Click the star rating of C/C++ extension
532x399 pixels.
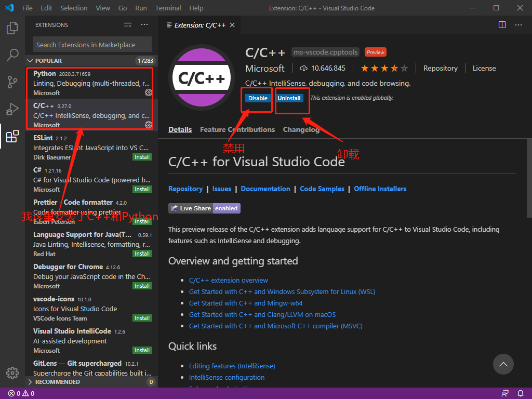pyautogui.click(x=384, y=69)
